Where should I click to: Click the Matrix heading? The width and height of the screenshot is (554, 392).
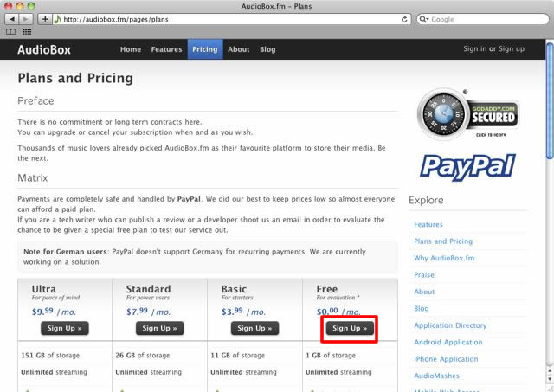[33, 177]
